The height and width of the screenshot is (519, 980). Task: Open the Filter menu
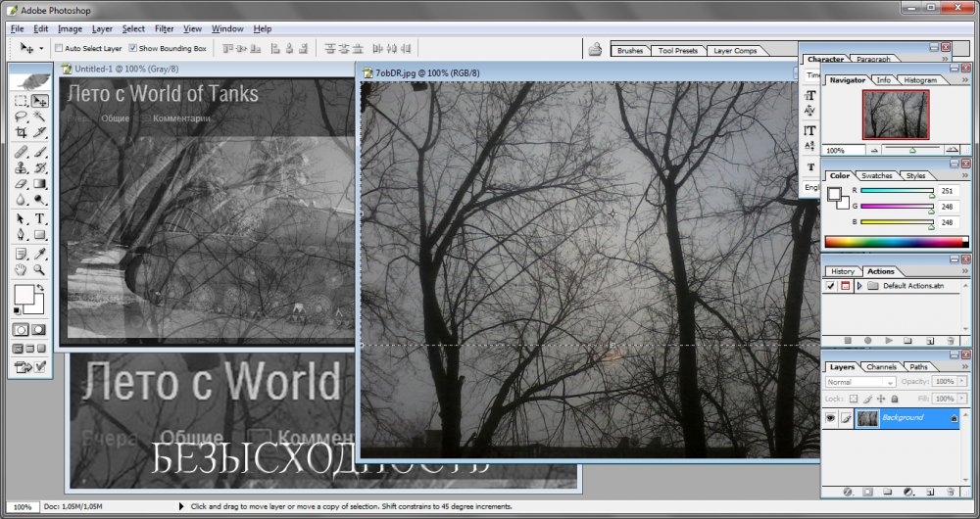pos(164,29)
